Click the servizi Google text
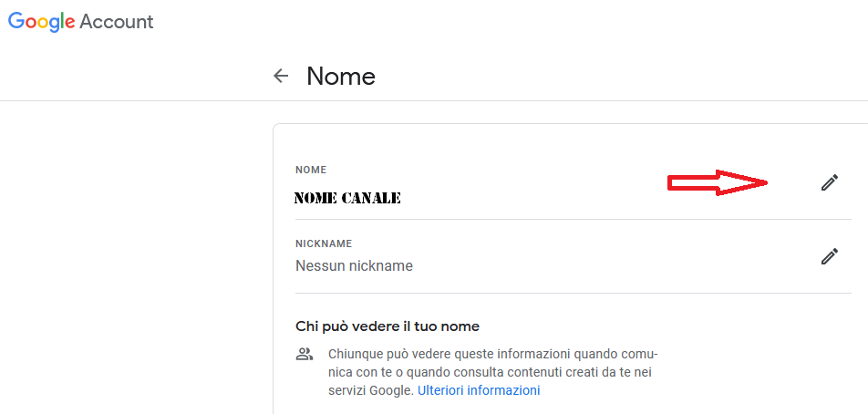The image size is (868, 414). 371,390
